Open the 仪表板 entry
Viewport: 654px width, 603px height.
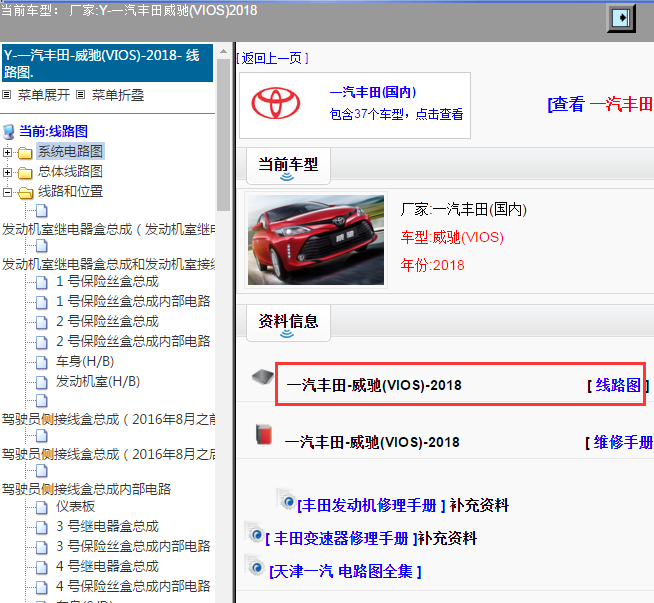tap(75, 506)
